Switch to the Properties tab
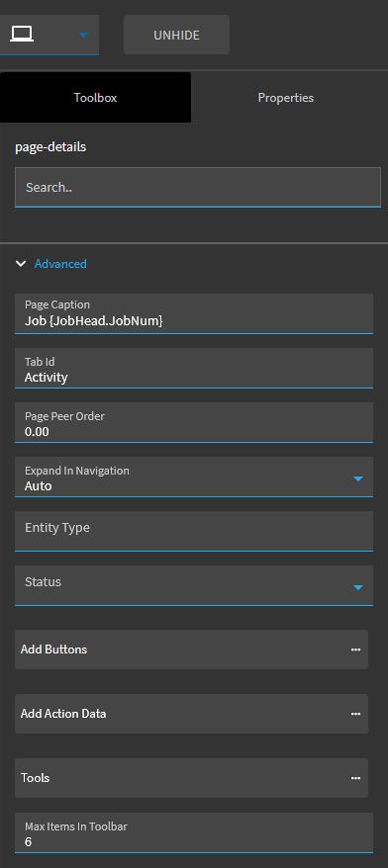Screen dimensions: 388x868 pyautogui.click(x=285, y=98)
